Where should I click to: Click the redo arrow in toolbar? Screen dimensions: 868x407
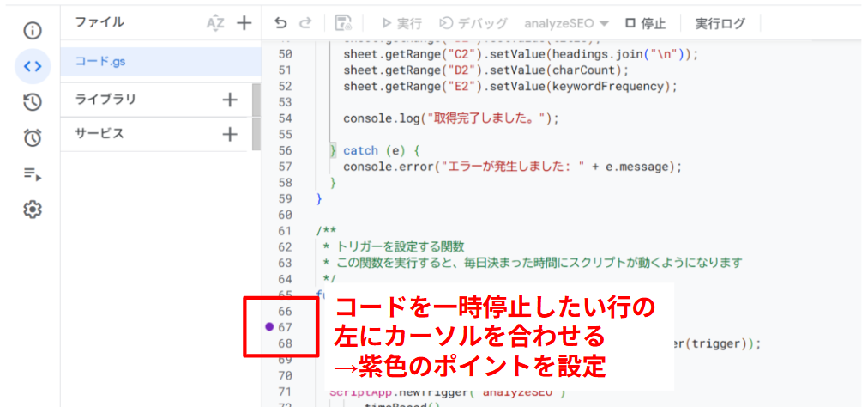click(306, 23)
